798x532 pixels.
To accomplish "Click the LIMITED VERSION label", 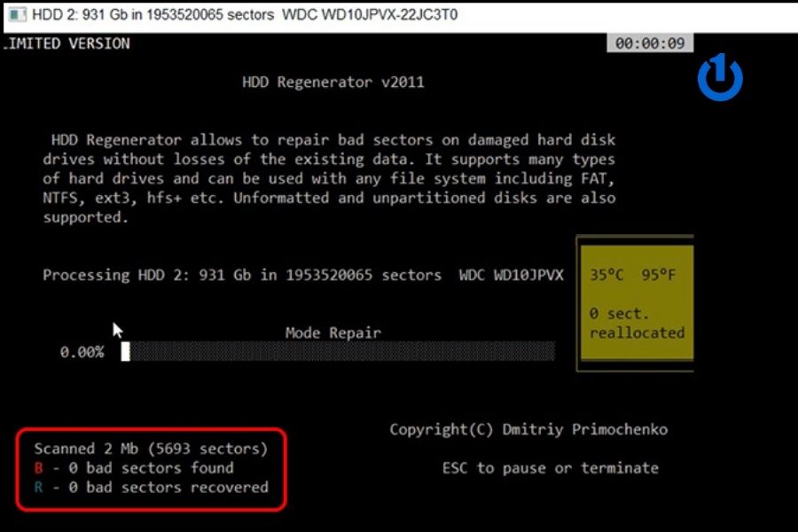I will pos(67,43).
